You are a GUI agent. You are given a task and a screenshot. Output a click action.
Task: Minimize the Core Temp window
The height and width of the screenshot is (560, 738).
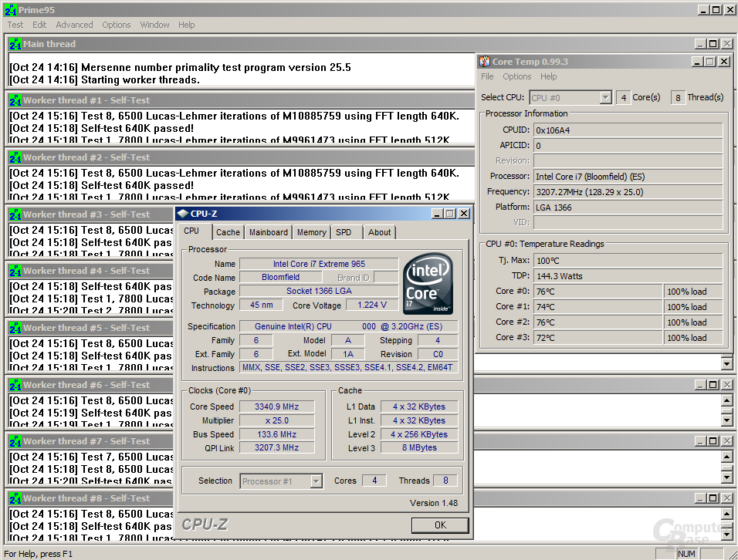pyautogui.click(x=698, y=62)
